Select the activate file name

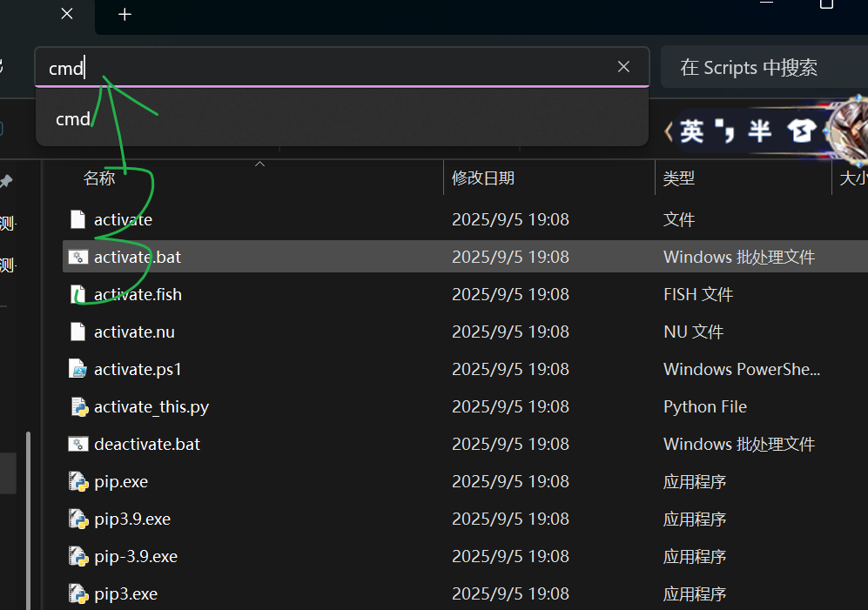(x=123, y=220)
